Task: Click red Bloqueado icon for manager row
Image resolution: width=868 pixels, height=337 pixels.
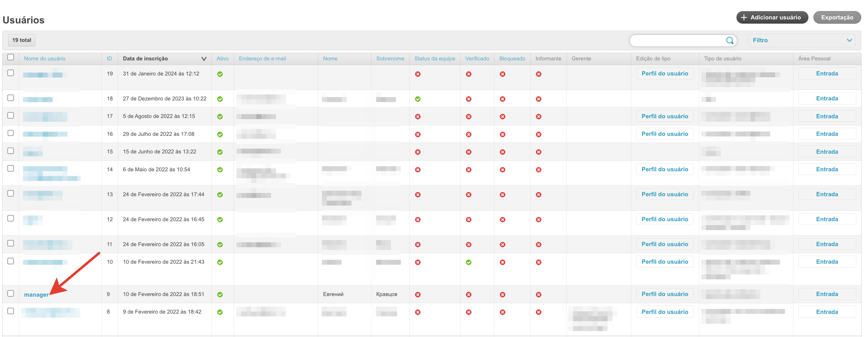Action: click(502, 294)
